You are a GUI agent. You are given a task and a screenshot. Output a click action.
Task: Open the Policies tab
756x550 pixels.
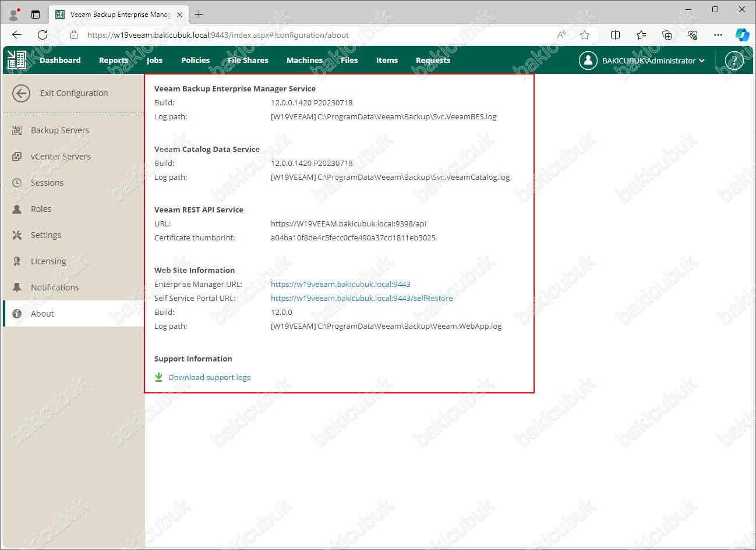[195, 60]
